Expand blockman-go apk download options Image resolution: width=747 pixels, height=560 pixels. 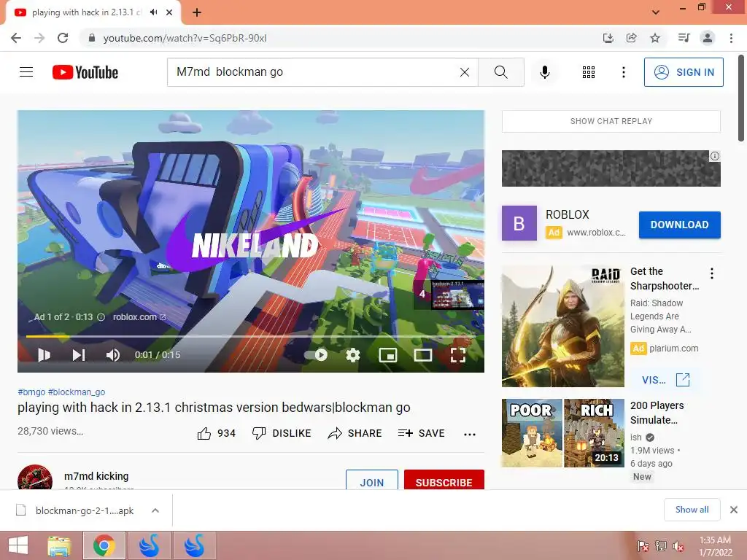[x=155, y=510]
